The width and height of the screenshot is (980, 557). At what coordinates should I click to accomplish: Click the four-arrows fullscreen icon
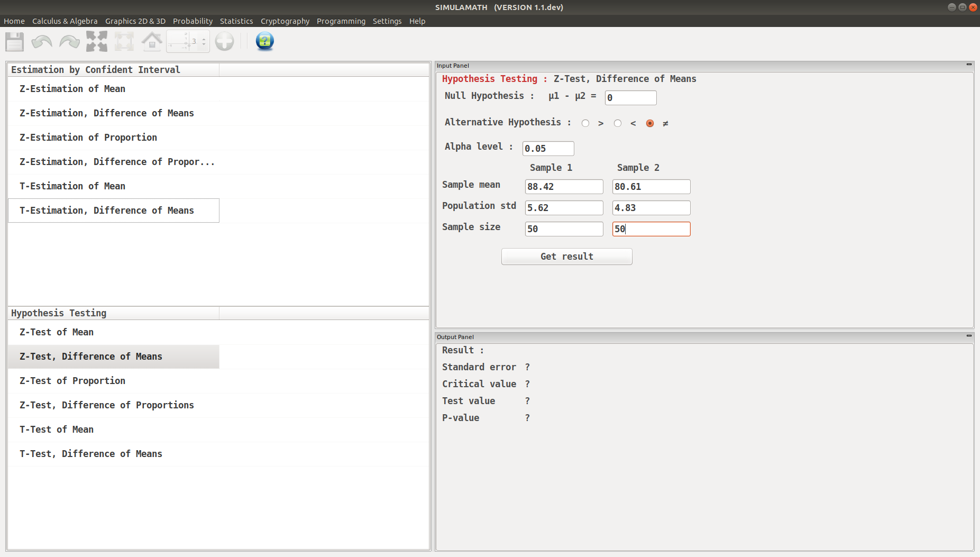[97, 41]
